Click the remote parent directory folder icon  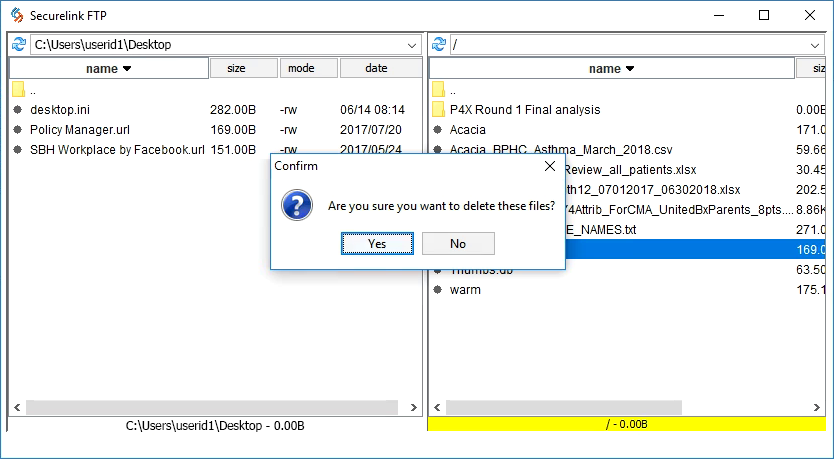click(438, 89)
